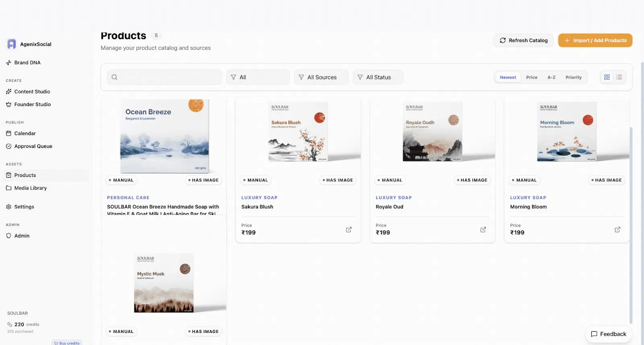Open Content Studio in the sidebar

point(32,91)
